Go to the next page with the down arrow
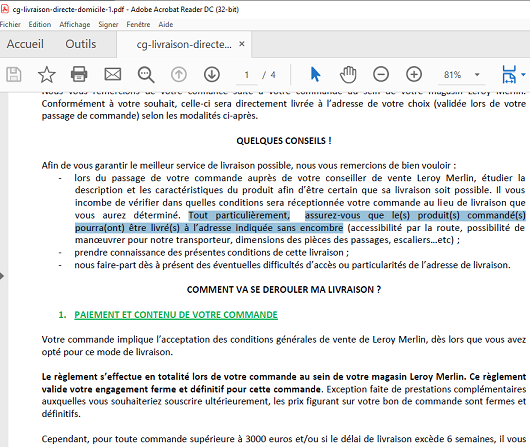Image resolution: width=530 pixels, height=447 pixels. point(212,74)
